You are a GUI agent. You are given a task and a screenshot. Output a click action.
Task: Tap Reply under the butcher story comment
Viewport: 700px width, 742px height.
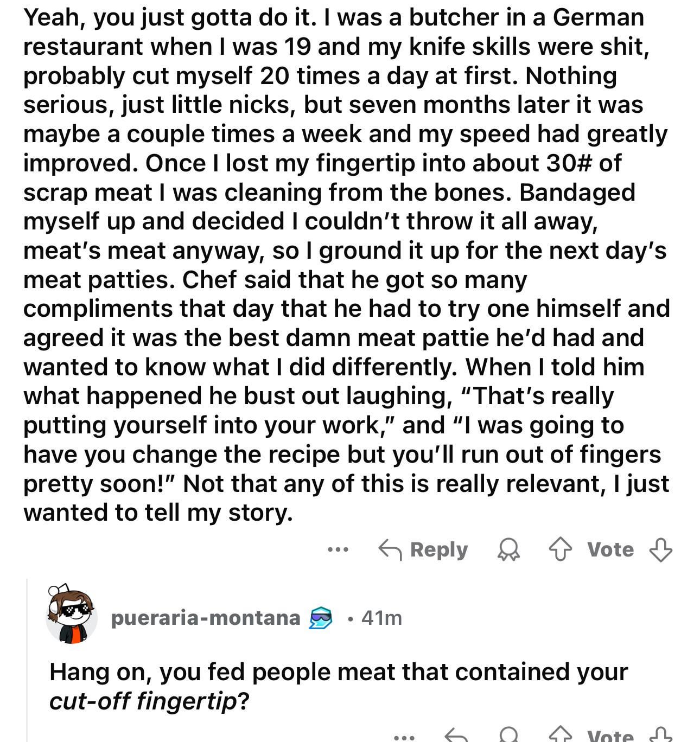pyautogui.click(x=423, y=550)
